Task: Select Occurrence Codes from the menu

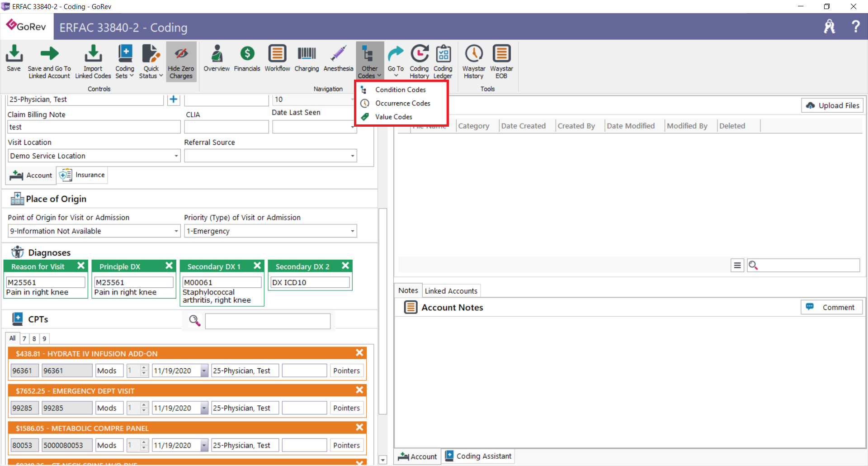Action: pos(402,103)
